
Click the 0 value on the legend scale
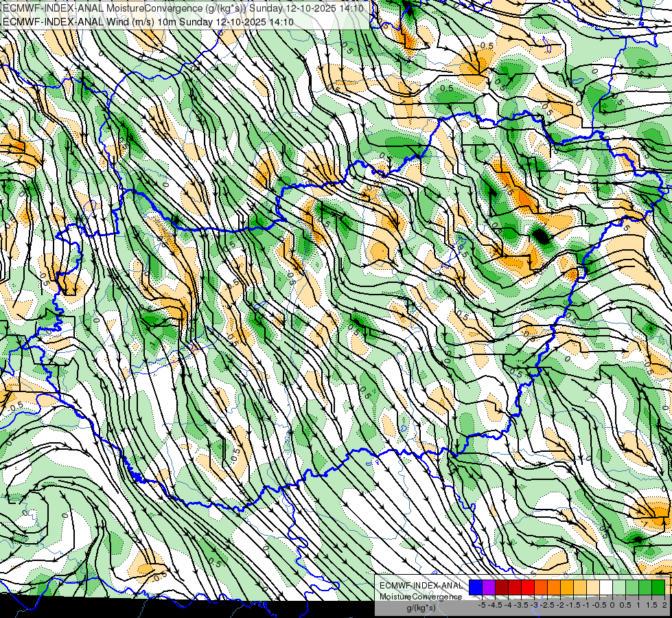pos(612,605)
